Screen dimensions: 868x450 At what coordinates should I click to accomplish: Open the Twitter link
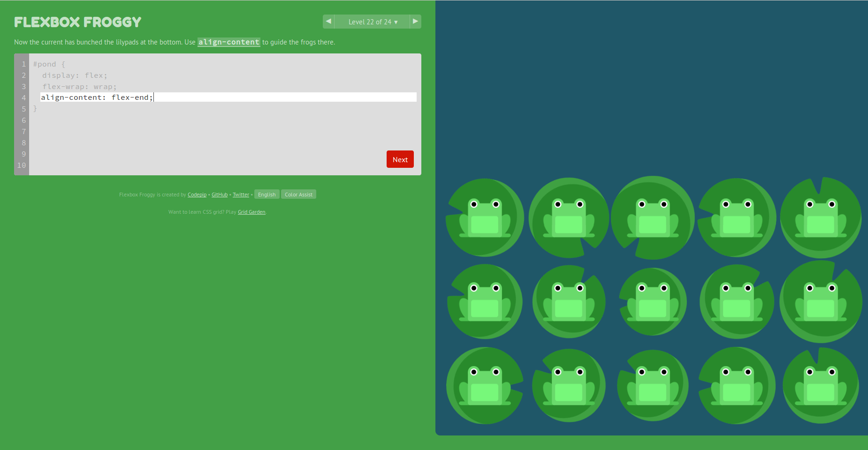tap(241, 195)
